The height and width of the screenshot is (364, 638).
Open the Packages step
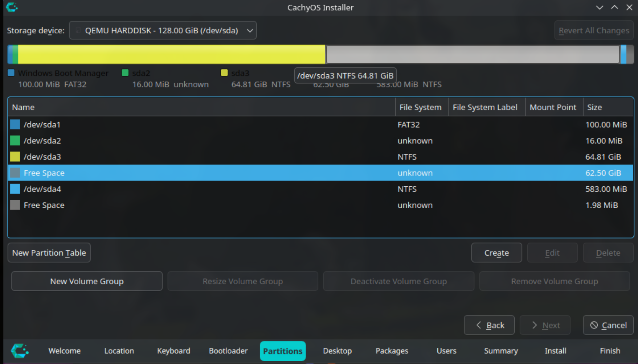point(392,351)
